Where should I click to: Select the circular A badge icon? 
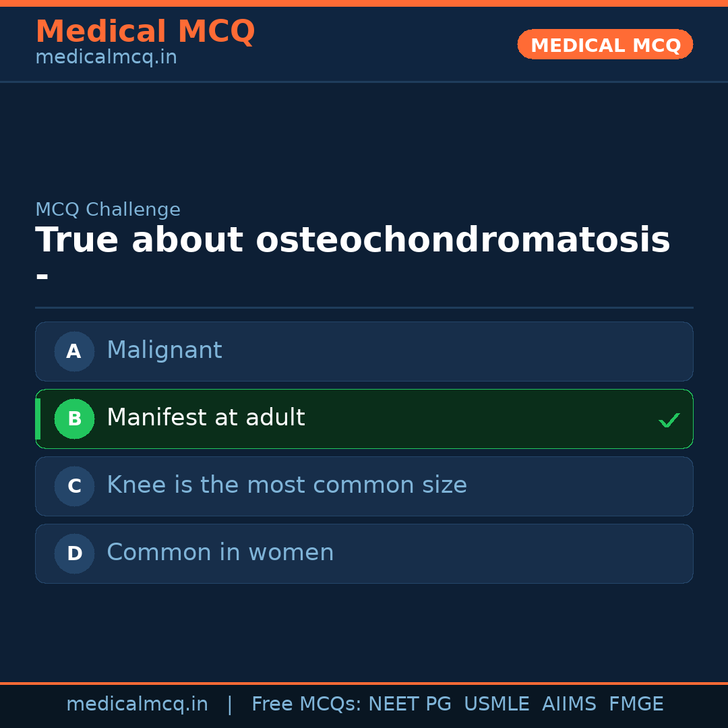[x=74, y=351]
